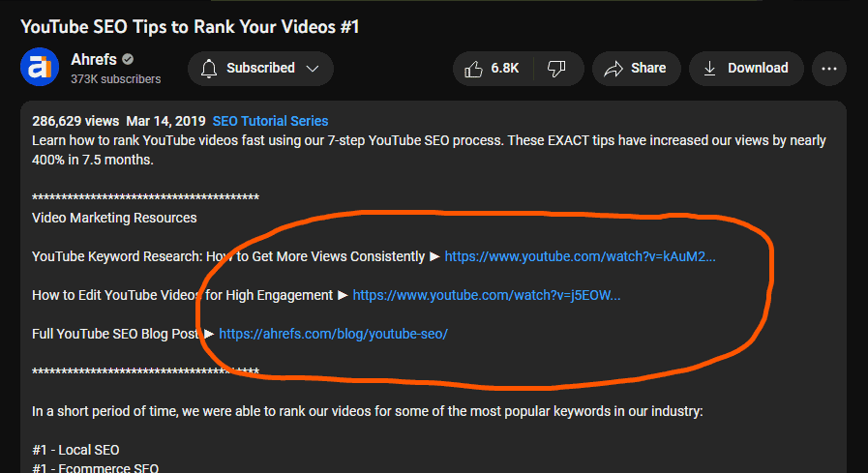This screenshot has height=473, width=868.
Task: Open the SEO Tutorial Series playlist link
Action: point(270,121)
